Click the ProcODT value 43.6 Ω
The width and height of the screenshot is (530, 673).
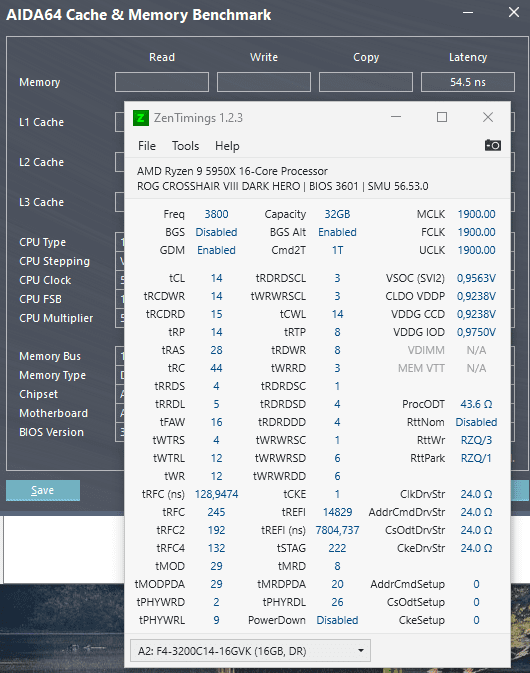[476, 404]
